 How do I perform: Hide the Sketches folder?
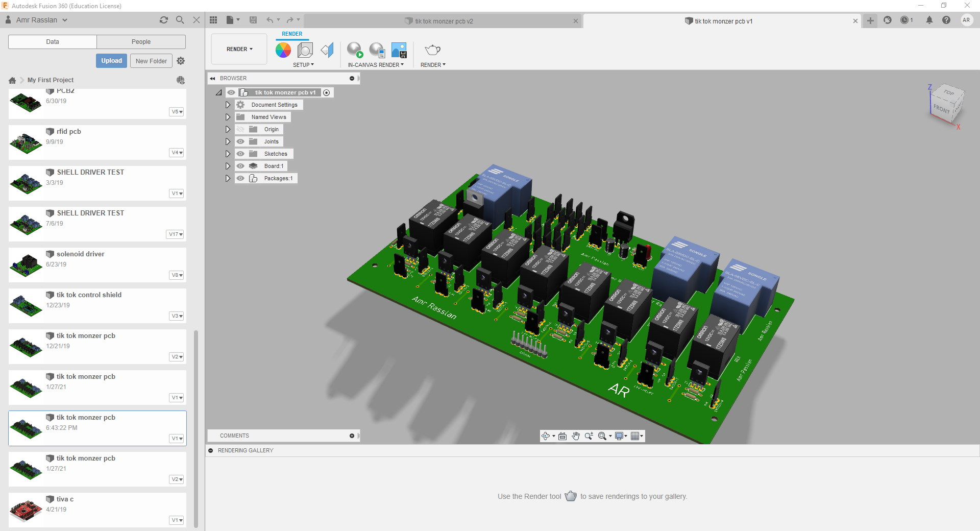(x=240, y=154)
